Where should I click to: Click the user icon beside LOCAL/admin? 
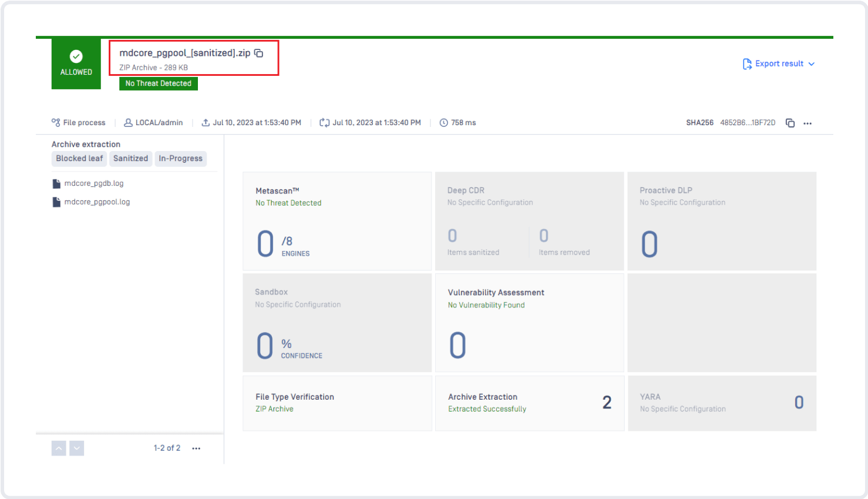128,122
